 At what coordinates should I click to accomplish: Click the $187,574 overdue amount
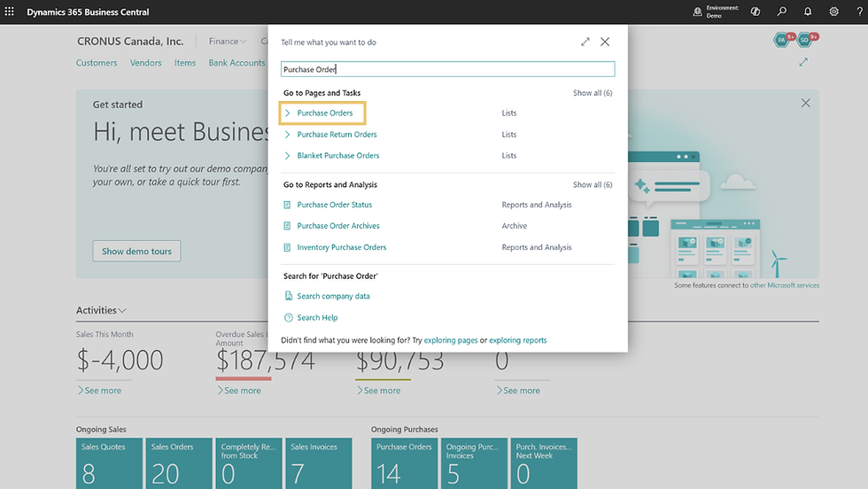point(265,361)
